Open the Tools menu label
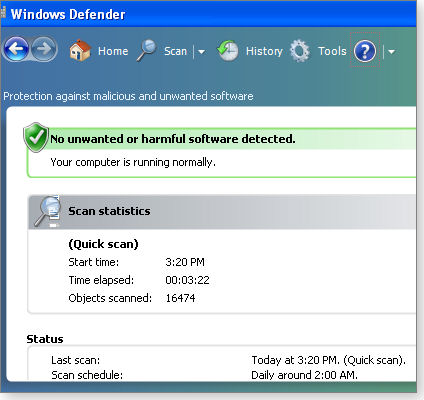Image resolution: width=424 pixels, height=400 pixels. tap(332, 51)
